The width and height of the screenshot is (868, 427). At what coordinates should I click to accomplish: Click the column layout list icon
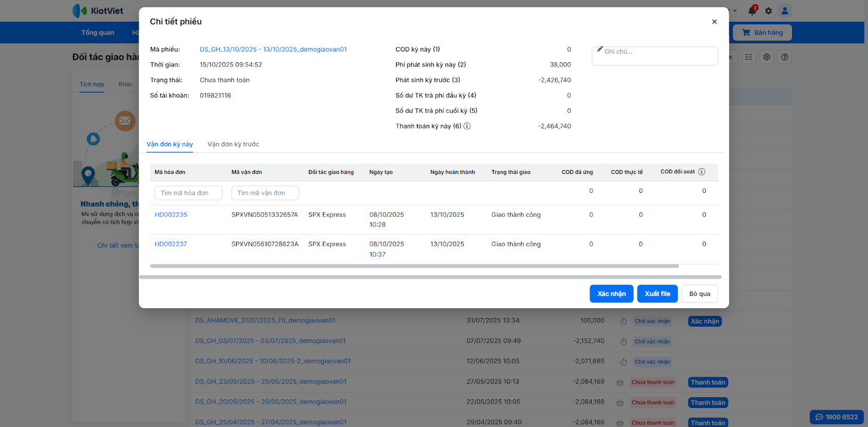click(x=749, y=57)
